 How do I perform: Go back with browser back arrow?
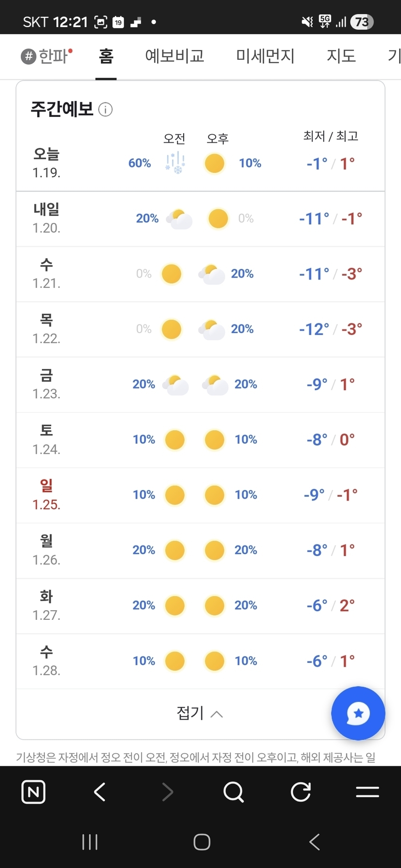(100, 792)
